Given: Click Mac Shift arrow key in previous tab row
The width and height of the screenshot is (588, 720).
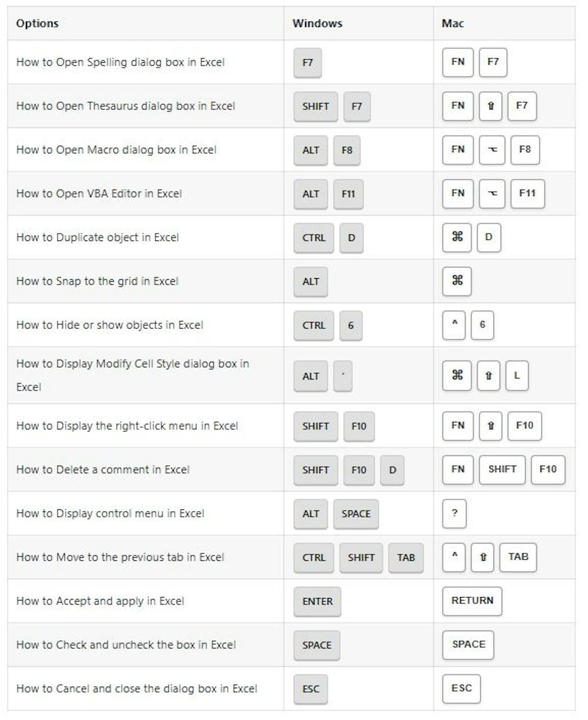Looking at the screenshot, I should point(483,557).
